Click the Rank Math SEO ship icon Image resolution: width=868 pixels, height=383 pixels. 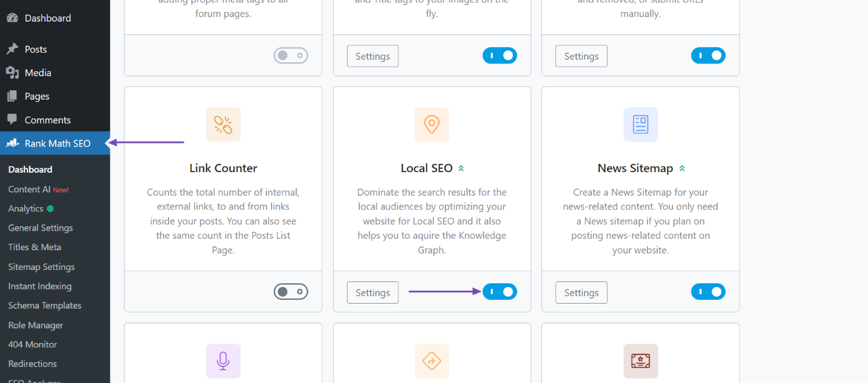(x=12, y=143)
